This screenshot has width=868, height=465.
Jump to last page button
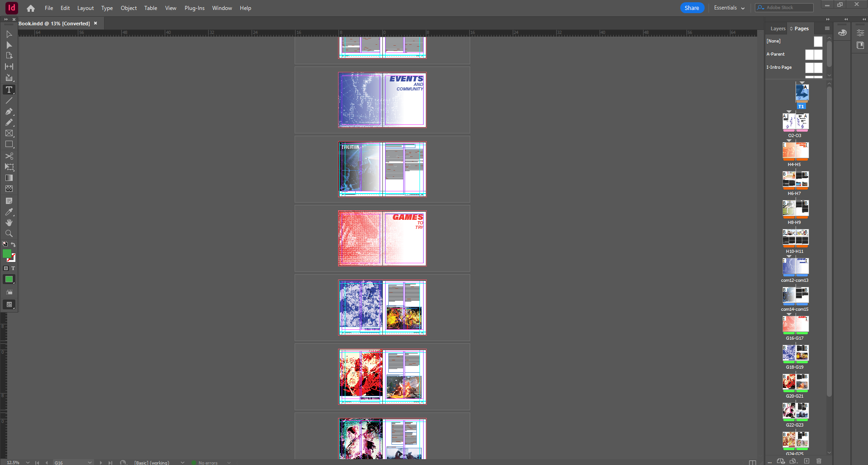(x=110, y=462)
